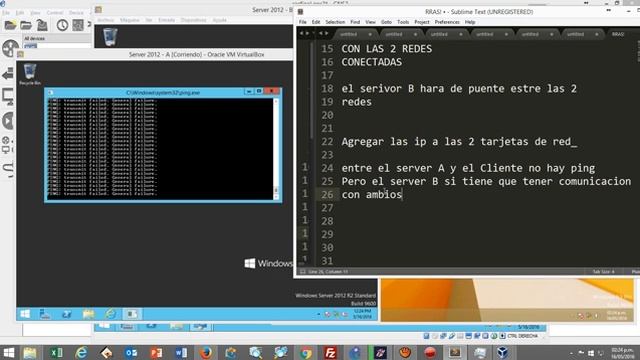Click the new project folder icon in the network simulator toolbar

(10, 25)
